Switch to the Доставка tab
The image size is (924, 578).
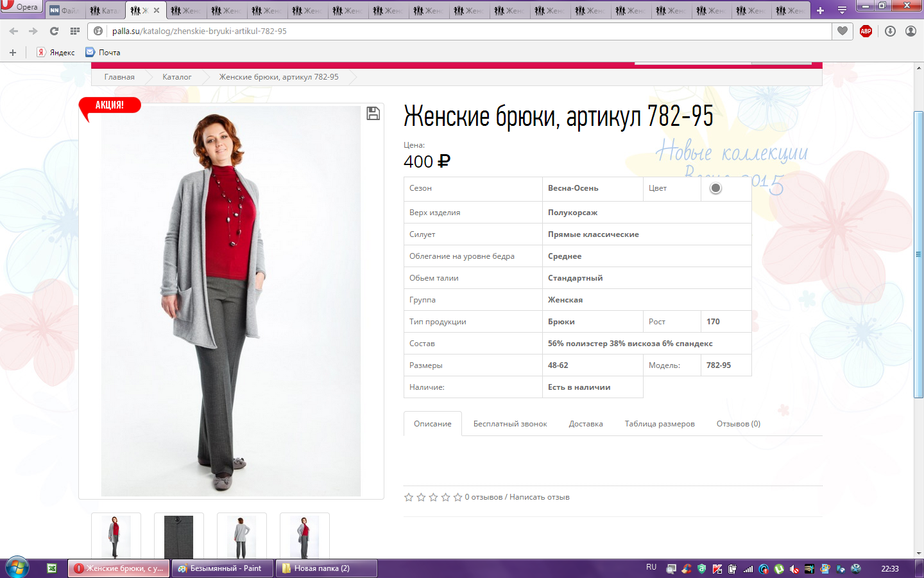click(x=585, y=424)
